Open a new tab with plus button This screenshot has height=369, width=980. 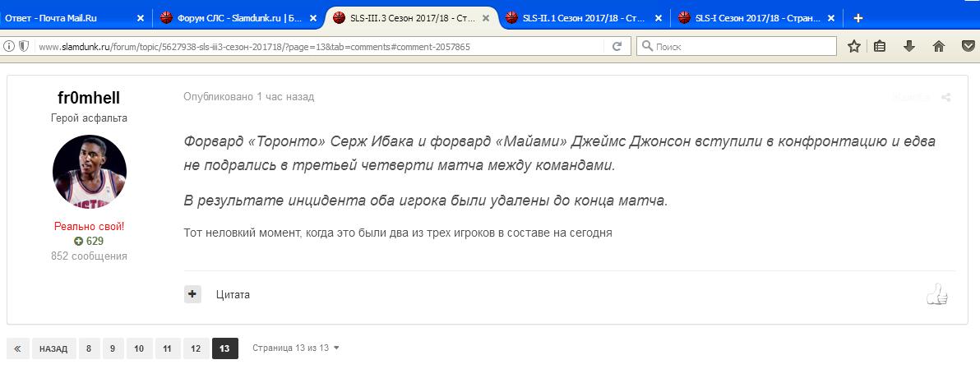tap(857, 17)
